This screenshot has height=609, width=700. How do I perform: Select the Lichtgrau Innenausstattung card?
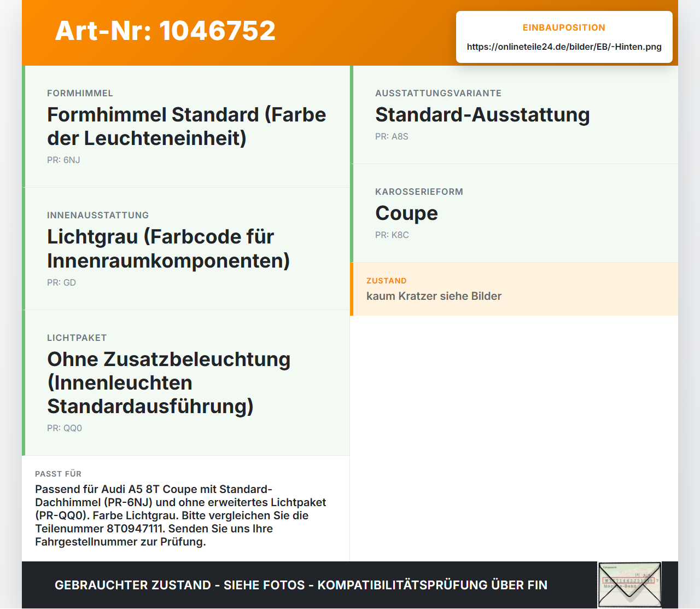186,249
